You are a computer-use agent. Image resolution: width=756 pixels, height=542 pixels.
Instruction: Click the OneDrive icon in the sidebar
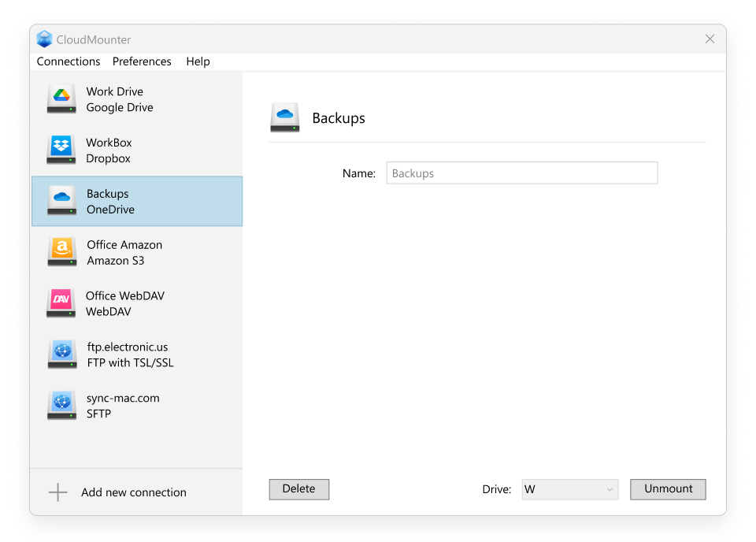point(61,201)
